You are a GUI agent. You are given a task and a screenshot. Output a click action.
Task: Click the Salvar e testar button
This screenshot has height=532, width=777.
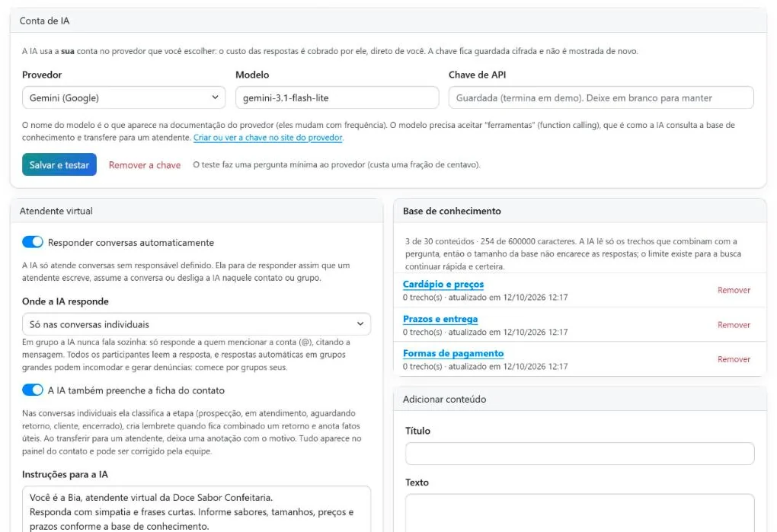click(59, 165)
